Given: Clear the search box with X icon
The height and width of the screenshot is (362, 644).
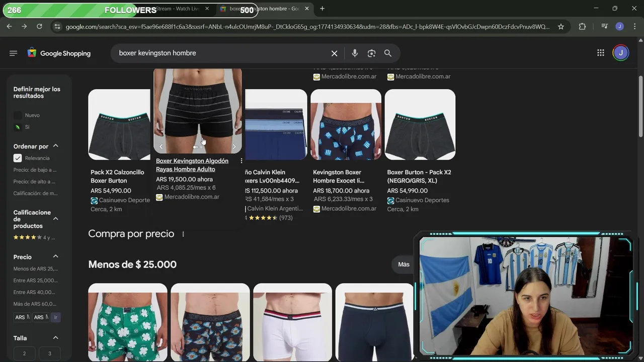Looking at the screenshot, I should point(334,53).
